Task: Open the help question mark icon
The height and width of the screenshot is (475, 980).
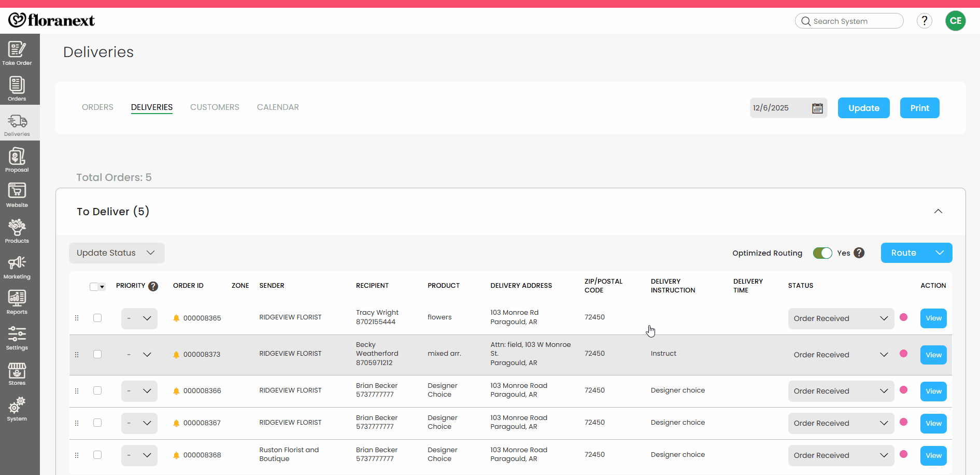Action: [924, 21]
